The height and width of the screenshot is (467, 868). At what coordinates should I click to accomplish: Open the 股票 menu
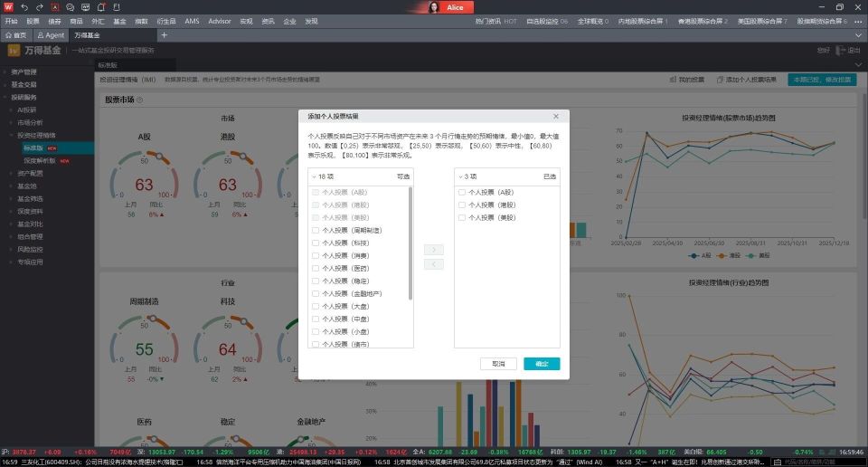pyautogui.click(x=33, y=21)
